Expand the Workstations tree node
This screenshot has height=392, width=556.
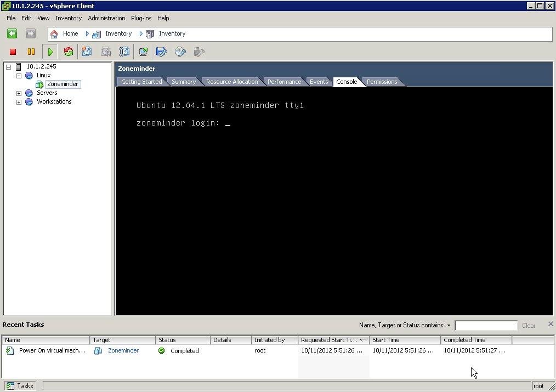pyautogui.click(x=19, y=102)
